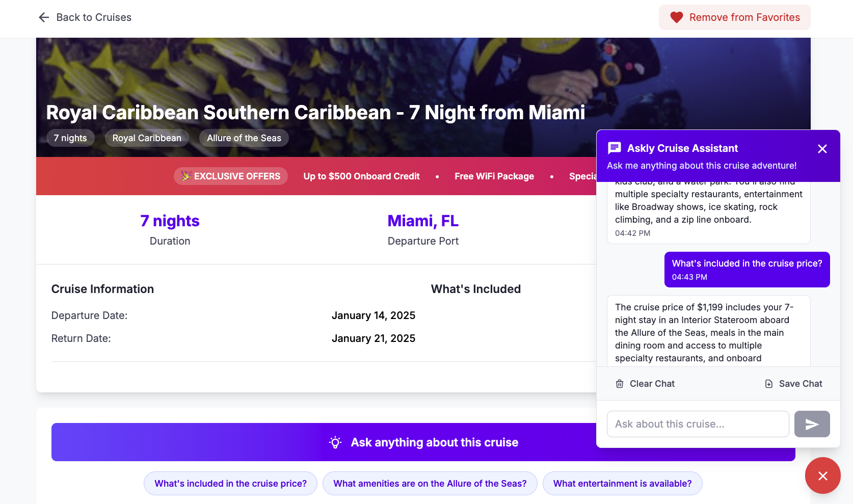Select 'What entertainment is available?' suggestion chip
Viewport: 853px width, 504px height.
pos(622,484)
